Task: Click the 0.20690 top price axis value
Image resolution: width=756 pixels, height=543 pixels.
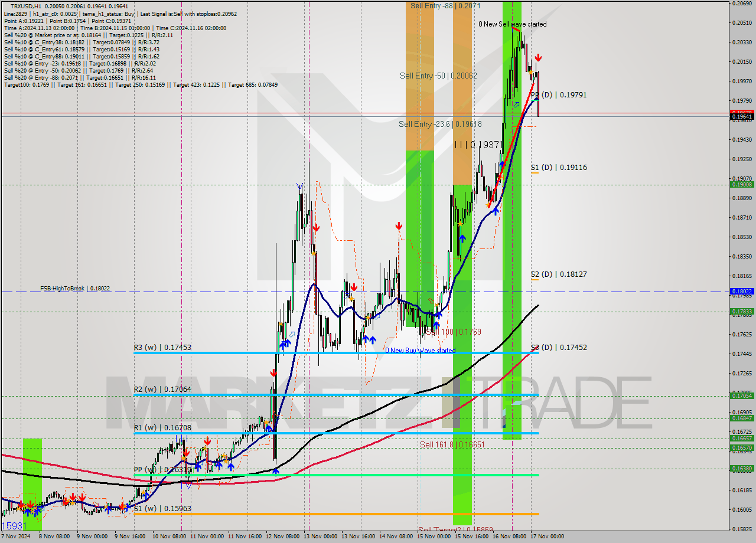Action: [742, 4]
